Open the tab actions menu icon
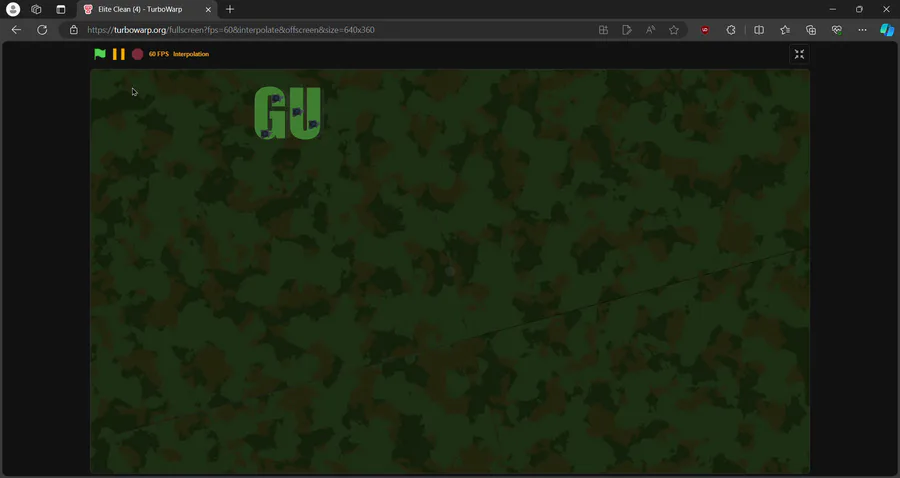The height and width of the screenshot is (478, 900). click(x=61, y=9)
